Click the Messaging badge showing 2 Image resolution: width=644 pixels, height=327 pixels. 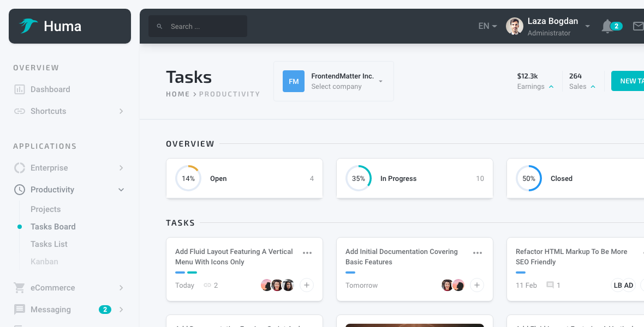105,310
